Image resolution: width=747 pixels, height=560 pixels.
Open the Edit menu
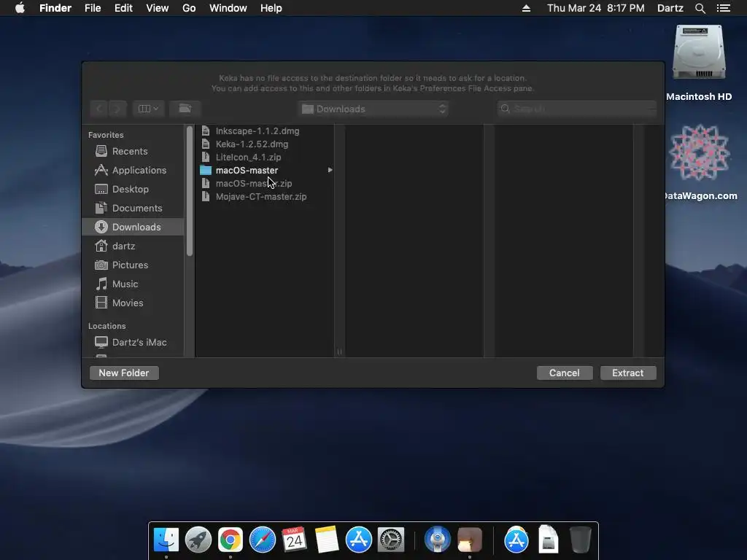point(123,8)
